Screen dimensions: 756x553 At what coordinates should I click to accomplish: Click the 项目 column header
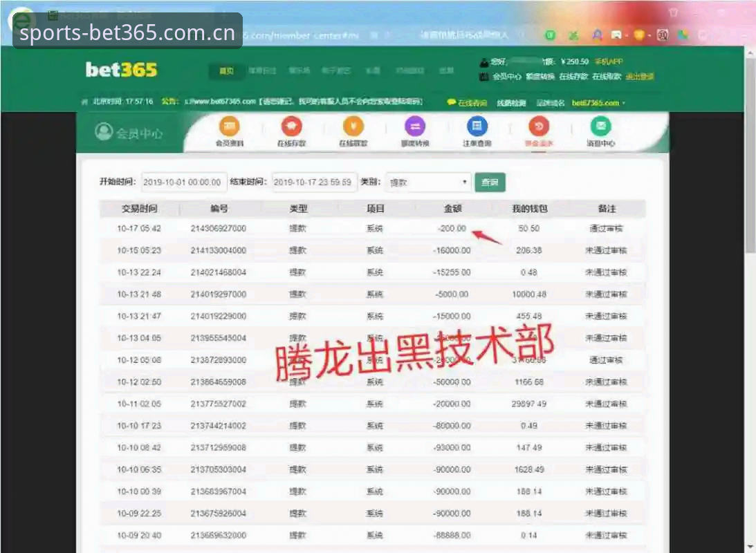376,209
